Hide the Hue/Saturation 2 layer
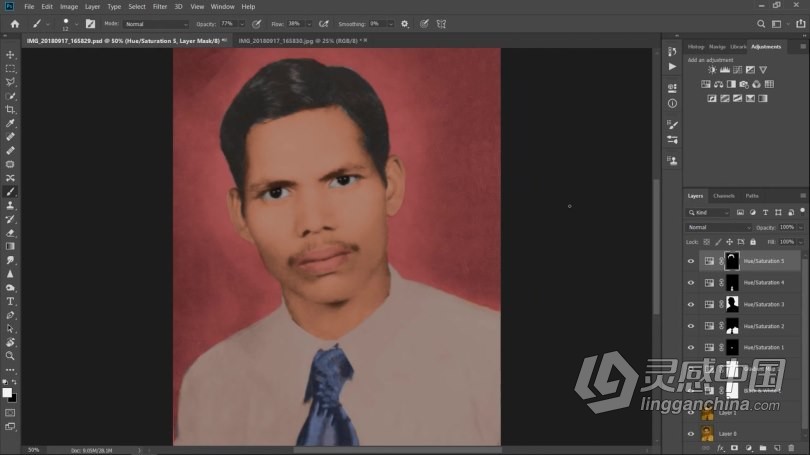The height and width of the screenshot is (455, 810). 691,326
